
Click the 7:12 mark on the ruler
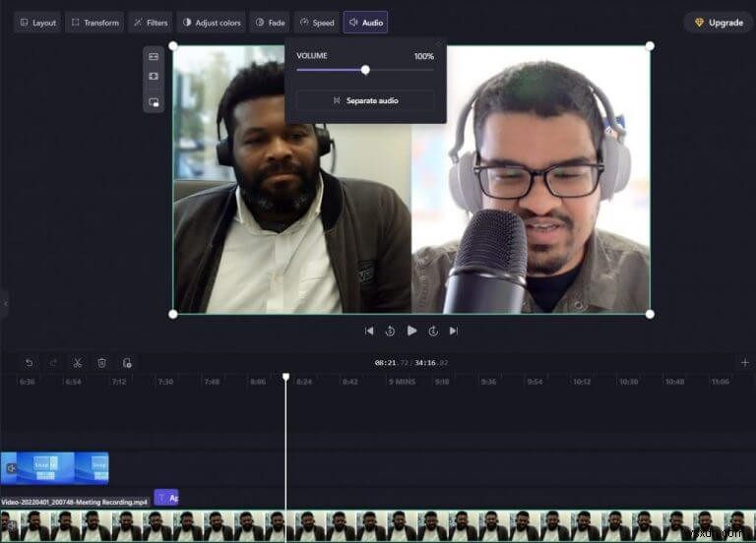tap(118, 382)
